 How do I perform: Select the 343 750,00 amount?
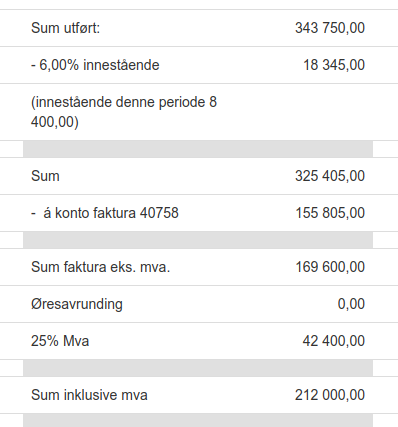click(x=330, y=28)
